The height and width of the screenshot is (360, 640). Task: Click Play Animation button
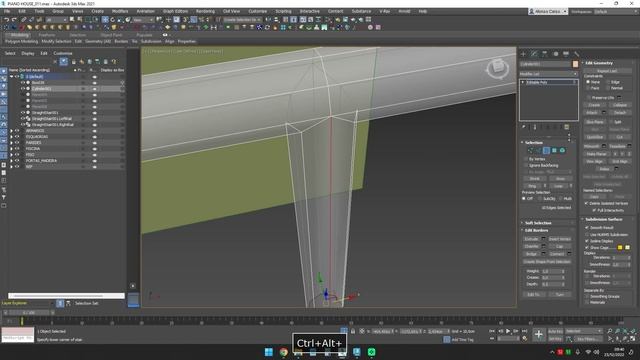[508, 331]
